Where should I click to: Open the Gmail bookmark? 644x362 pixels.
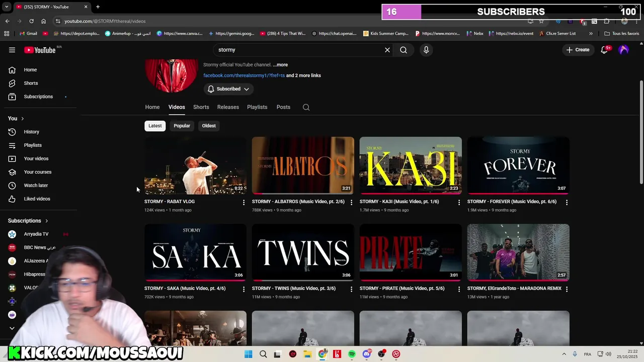click(28, 34)
